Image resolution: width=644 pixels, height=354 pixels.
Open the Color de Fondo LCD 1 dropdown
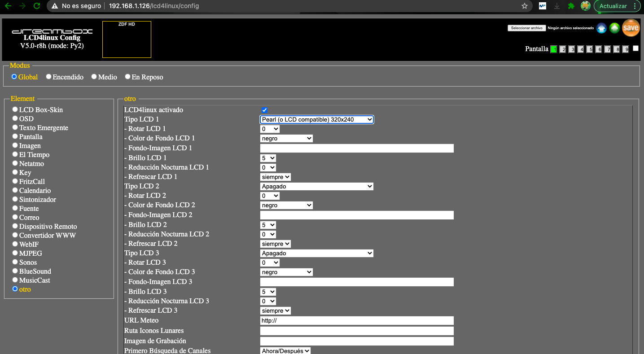286,139
